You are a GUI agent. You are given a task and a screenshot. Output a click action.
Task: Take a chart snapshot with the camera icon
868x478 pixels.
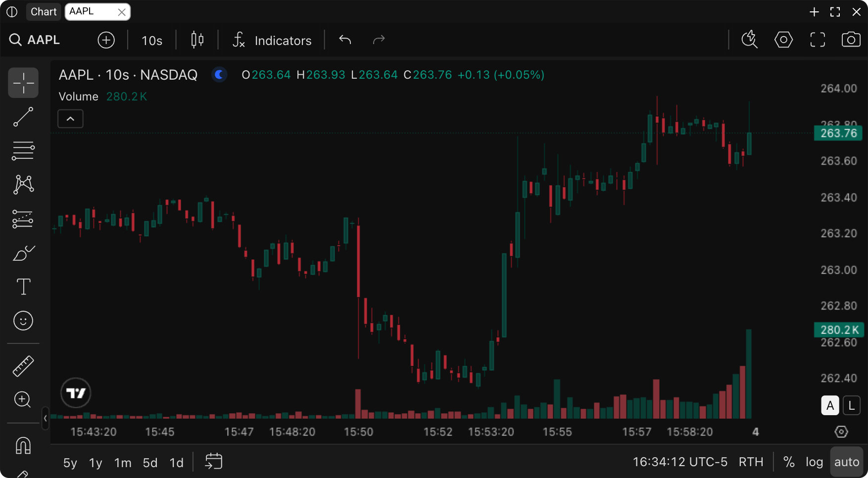click(851, 40)
